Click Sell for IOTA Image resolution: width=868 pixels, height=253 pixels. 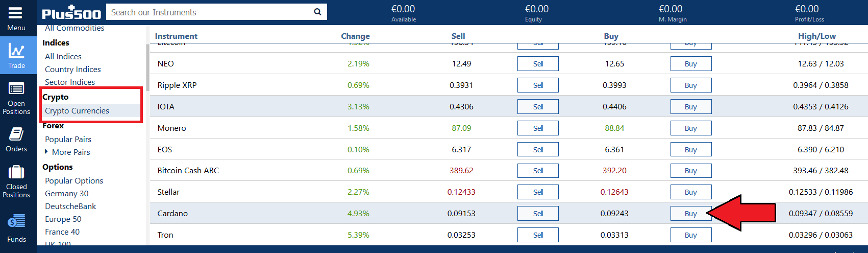[x=538, y=107]
